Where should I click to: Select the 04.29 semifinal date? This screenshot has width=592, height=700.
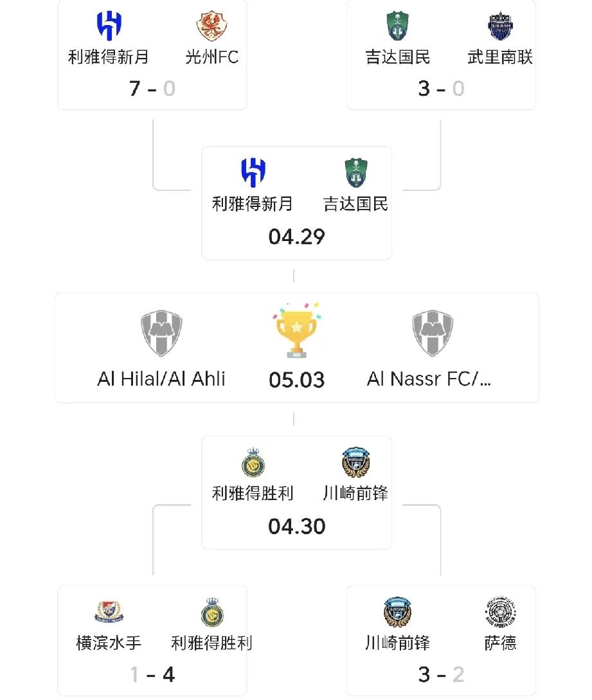click(296, 237)
